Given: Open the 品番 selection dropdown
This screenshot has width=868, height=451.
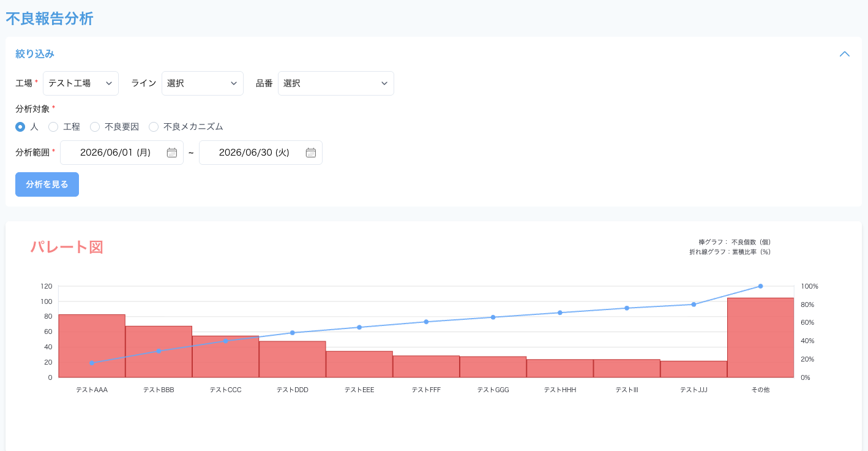Looking at the screenshot, I should pyautogui.click(x=336, y=83).
